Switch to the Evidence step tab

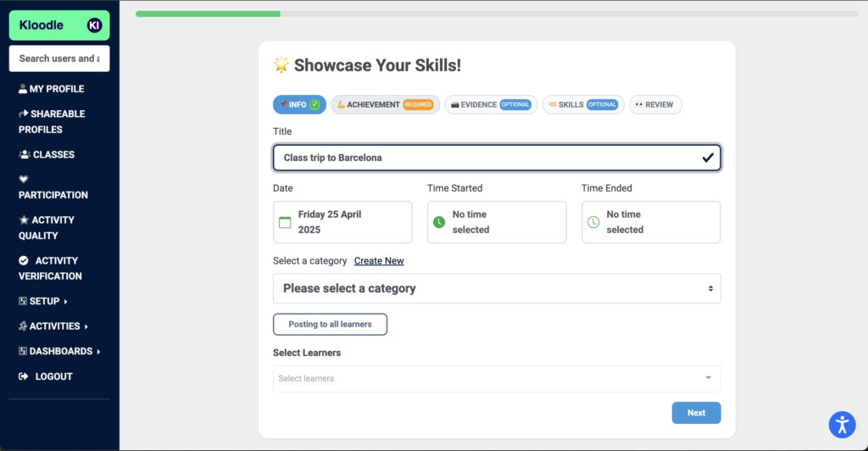491,104
